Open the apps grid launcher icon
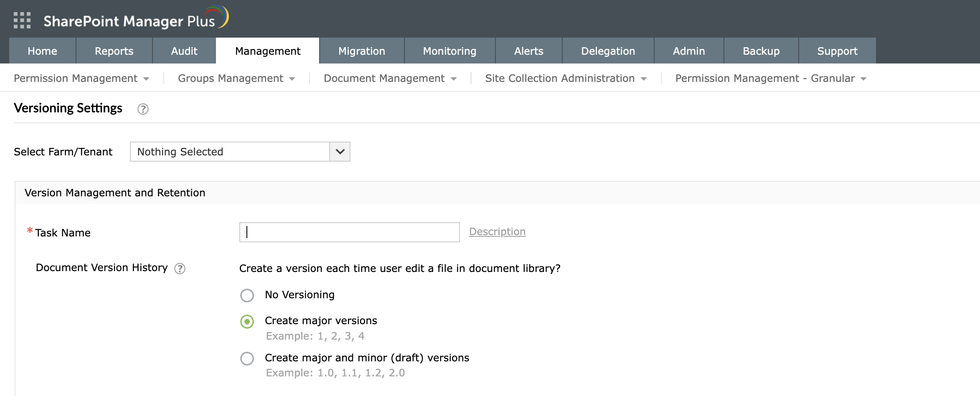 point(22,20)
